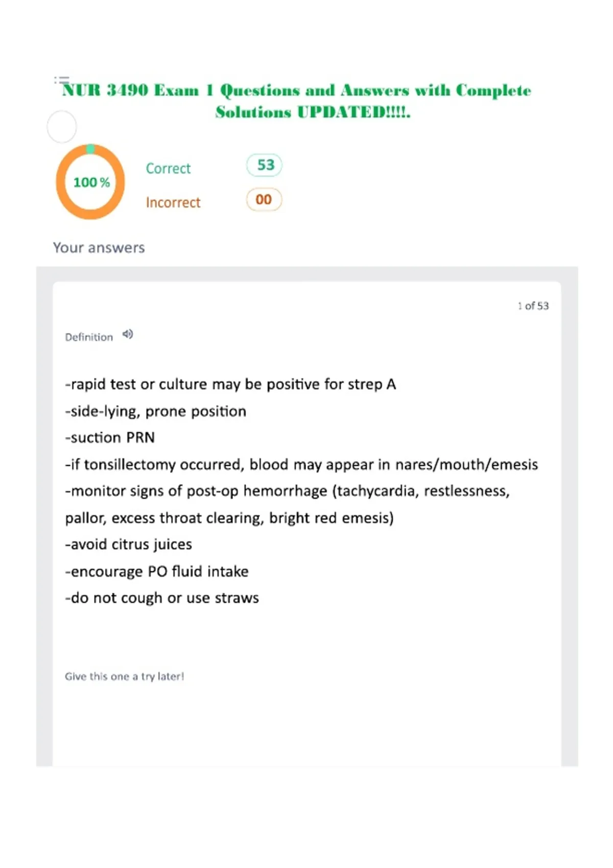The height and width of the screenshot is (868, 613).
Task: Click the Your answers heading
Action: (99, 248)
